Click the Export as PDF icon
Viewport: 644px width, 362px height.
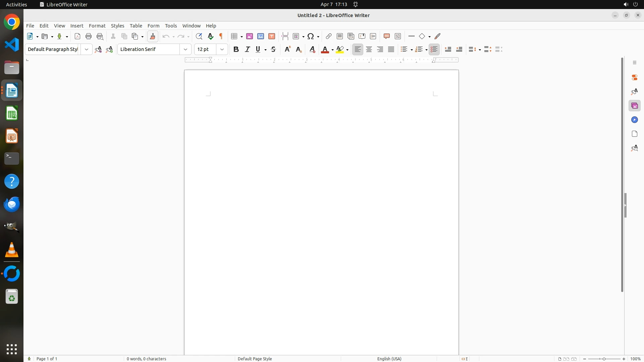[77, 36]
